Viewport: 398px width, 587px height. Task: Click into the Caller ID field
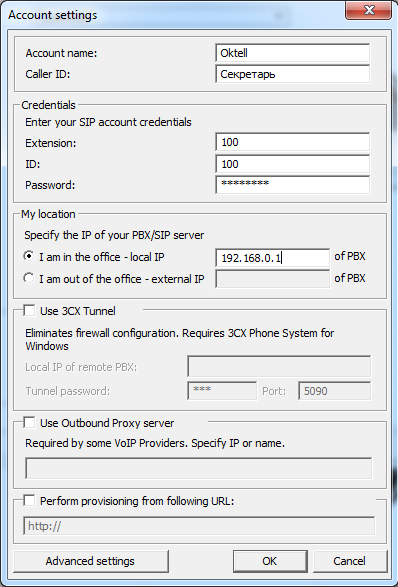tap(292, 74)
